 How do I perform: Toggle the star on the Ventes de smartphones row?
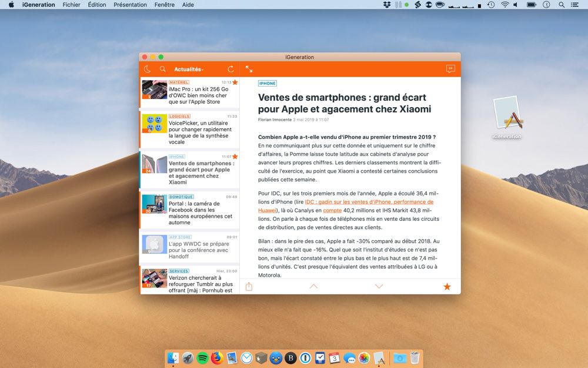(x=235, y=157)
